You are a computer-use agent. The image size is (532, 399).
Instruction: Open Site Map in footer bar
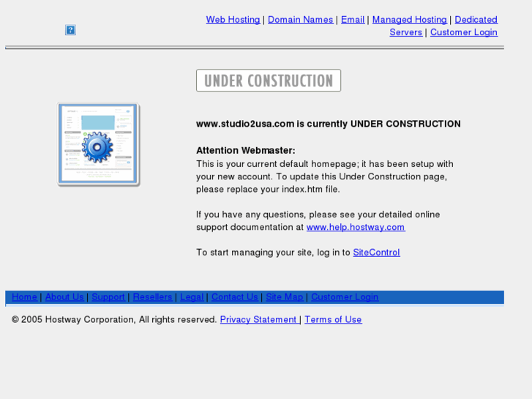(285, 297)
